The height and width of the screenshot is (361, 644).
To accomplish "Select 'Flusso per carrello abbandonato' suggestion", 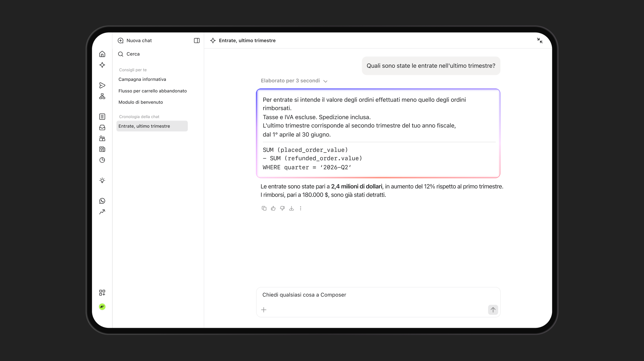I will click(x=153, y=91).
